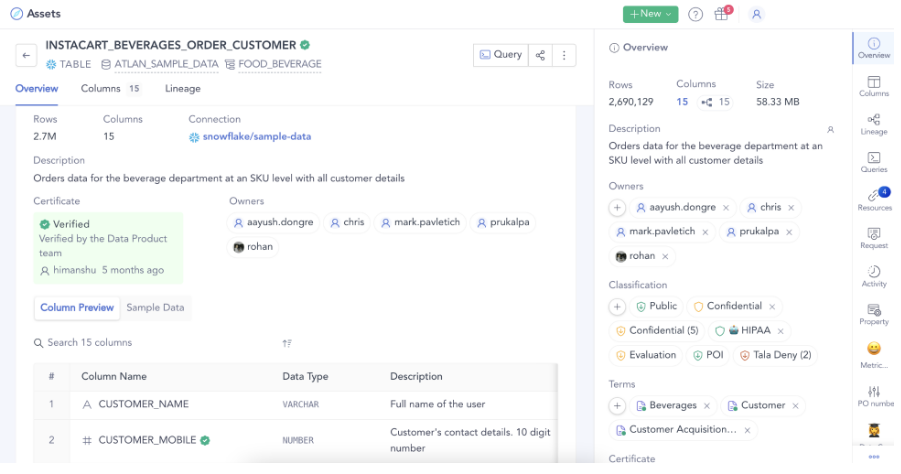Screen dimensions: 901x474
Task: Open Resources panel with badge
Action: point(875,199)
